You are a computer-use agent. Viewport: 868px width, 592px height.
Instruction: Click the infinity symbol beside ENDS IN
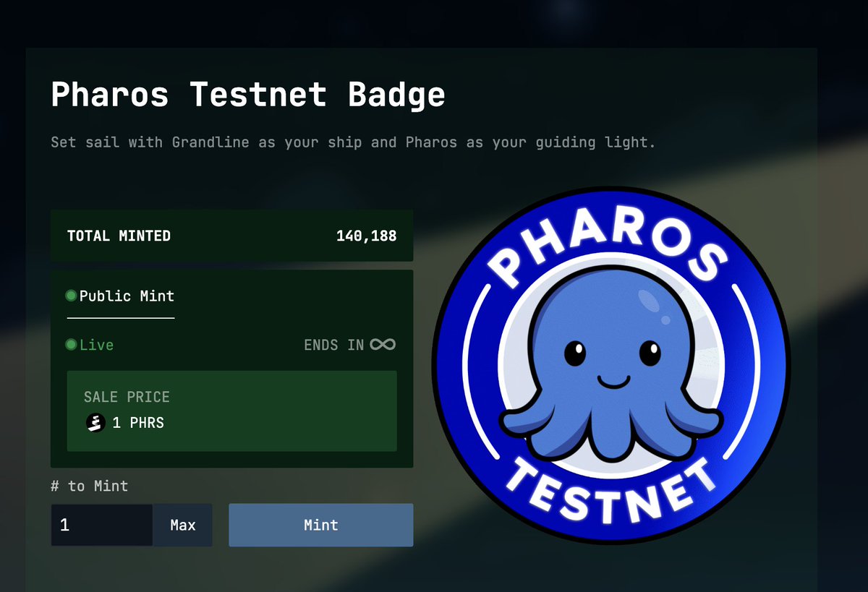pyautogui.click(x=383, y=345)
